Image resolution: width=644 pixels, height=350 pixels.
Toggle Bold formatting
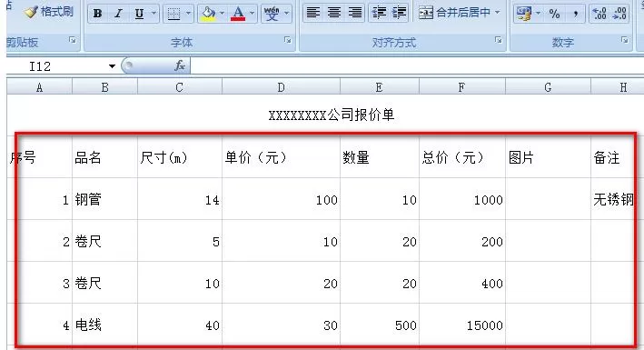coord(97,14)
